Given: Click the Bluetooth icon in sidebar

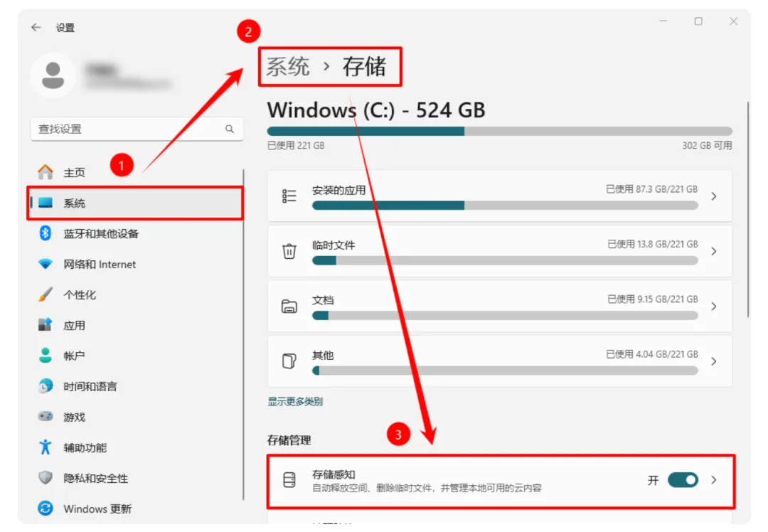Looking at the screenshot, I should tap(46, 233).
